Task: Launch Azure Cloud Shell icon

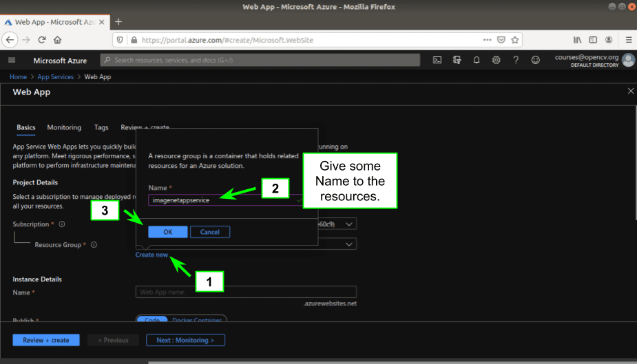Action: (x=437, y=60)
